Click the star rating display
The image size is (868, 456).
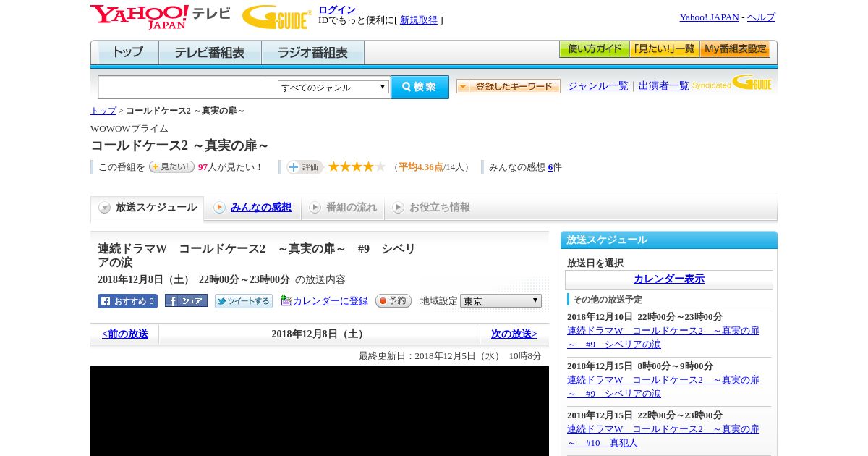[x=357, y=166]
